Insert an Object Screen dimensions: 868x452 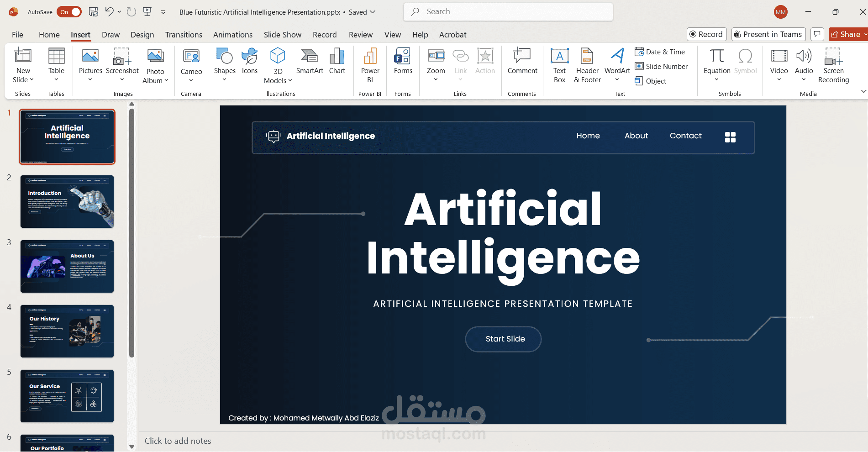[x=651, y=81]
